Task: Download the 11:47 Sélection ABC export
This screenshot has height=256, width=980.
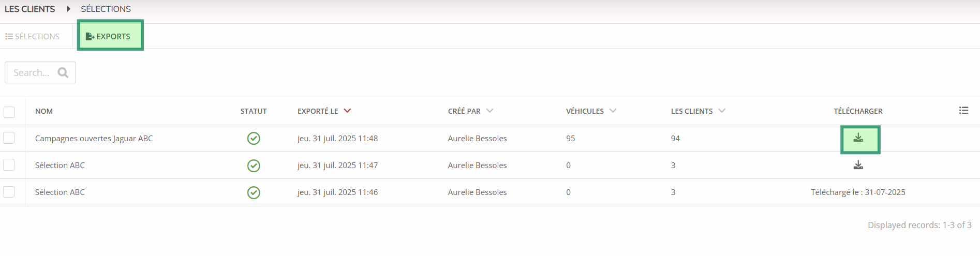Action: click(858, 165)
